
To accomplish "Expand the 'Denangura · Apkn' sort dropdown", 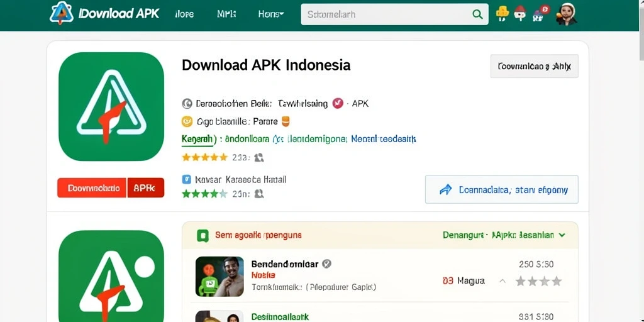I will pyautogui.click(x=504, y=235).
